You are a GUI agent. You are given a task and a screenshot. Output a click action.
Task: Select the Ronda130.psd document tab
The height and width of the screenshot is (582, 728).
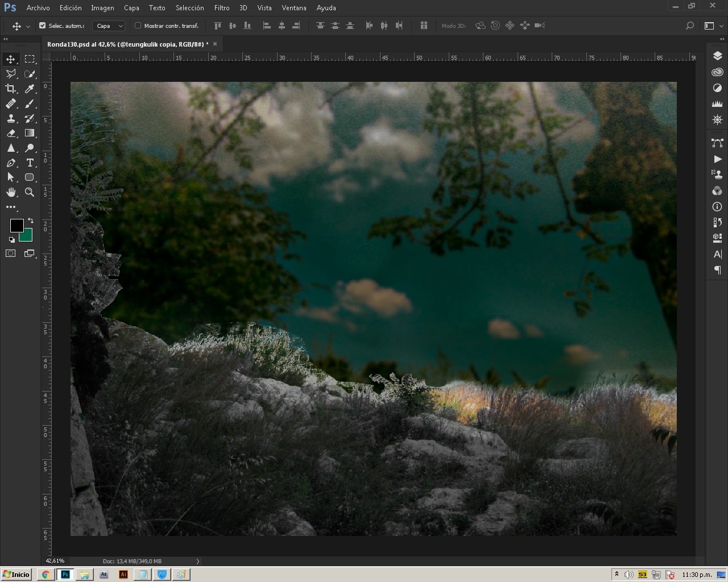(x=127, y=44)
